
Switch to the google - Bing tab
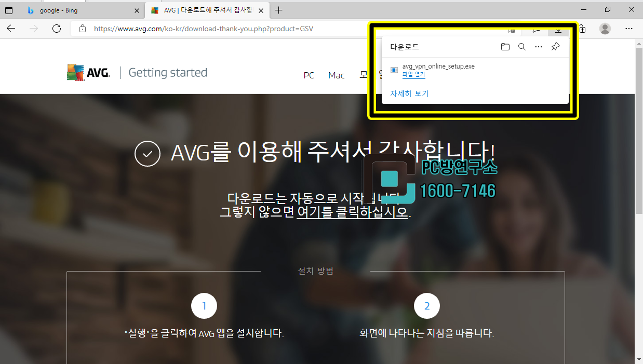click(x=82, y=10)
